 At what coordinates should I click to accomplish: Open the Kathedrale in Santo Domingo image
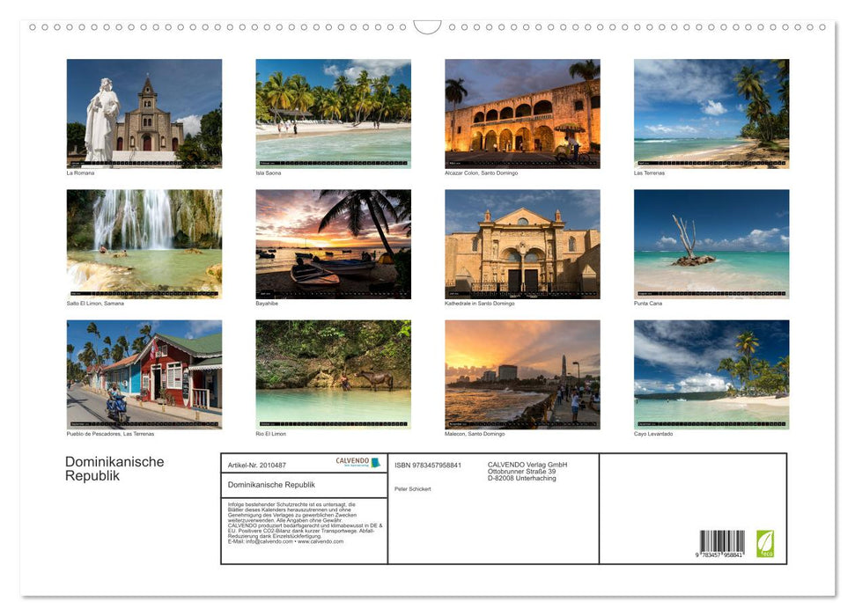521,243
